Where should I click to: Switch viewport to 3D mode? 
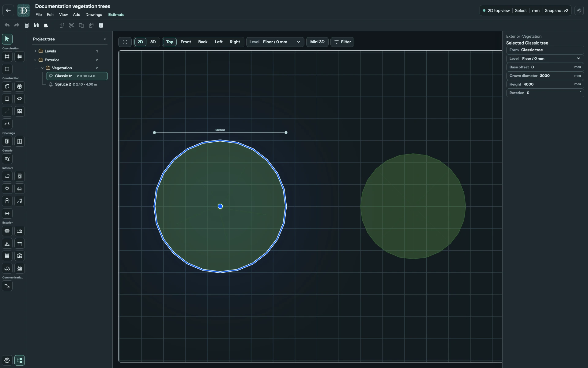click(153, 42)
